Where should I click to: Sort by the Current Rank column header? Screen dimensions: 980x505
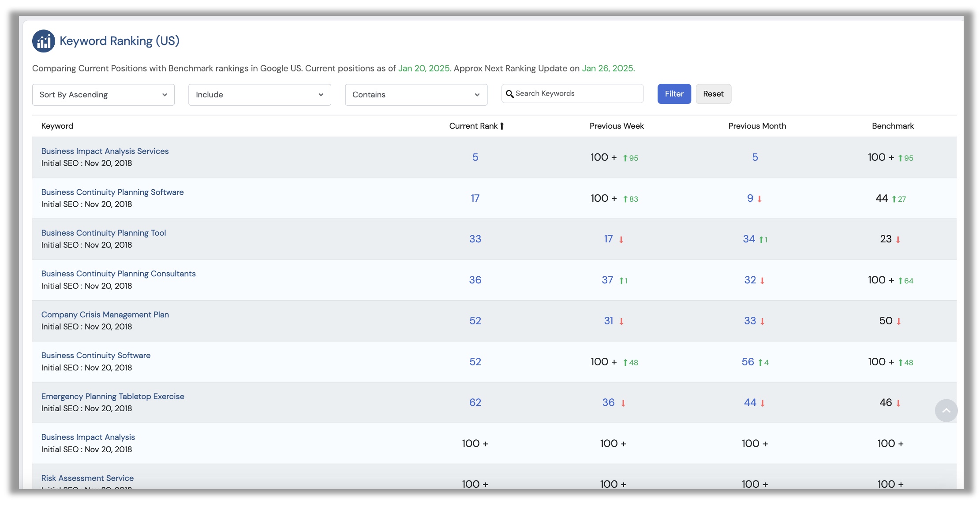click(x=473, y=126)
